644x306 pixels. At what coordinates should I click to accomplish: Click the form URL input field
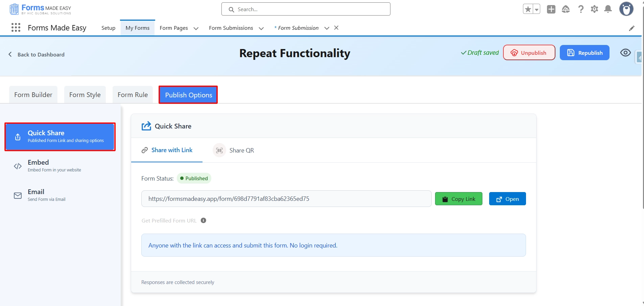[x=286, y=199]
